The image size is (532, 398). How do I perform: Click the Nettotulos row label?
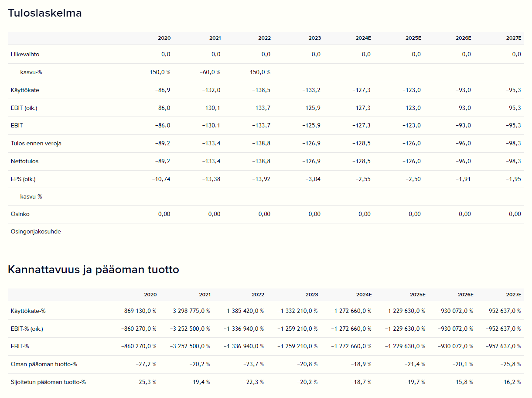coord(24,161)
